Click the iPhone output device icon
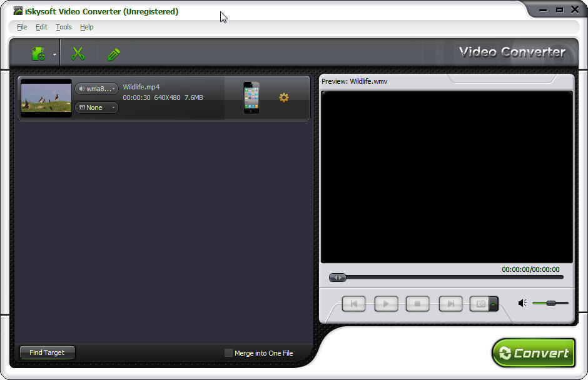The image size is (588, 380). (251, 98)
